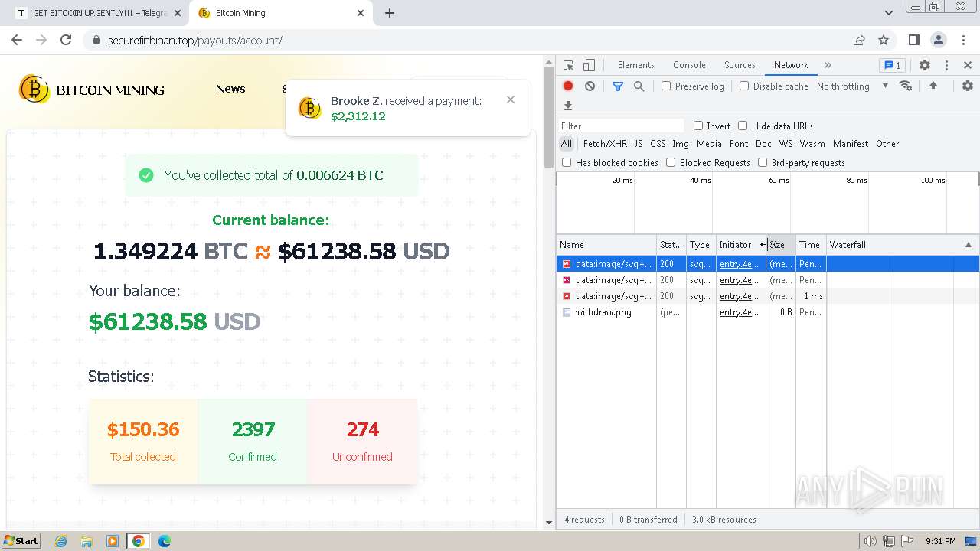Toggle browser side panel icon
980x551 pixels.
(913, 40)
